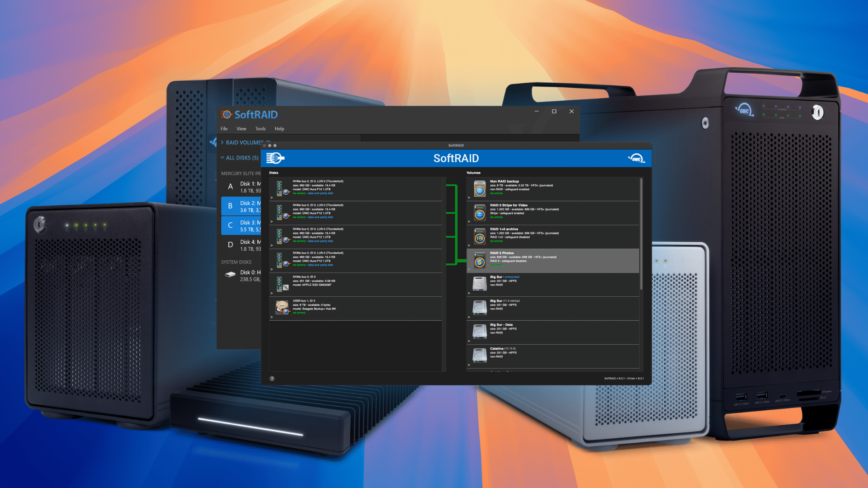Open help with the question mark button
This screenshot has height=488, width=868.
pos(272,379)
